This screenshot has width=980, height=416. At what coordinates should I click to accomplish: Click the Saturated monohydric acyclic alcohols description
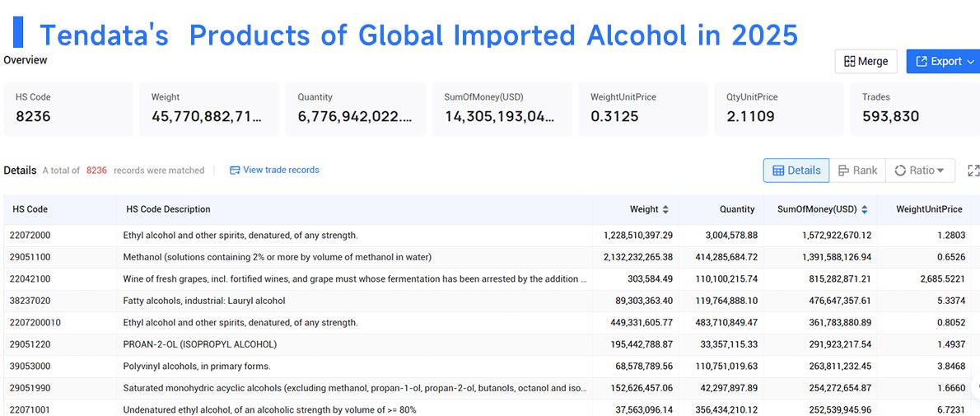pos(355,389)
